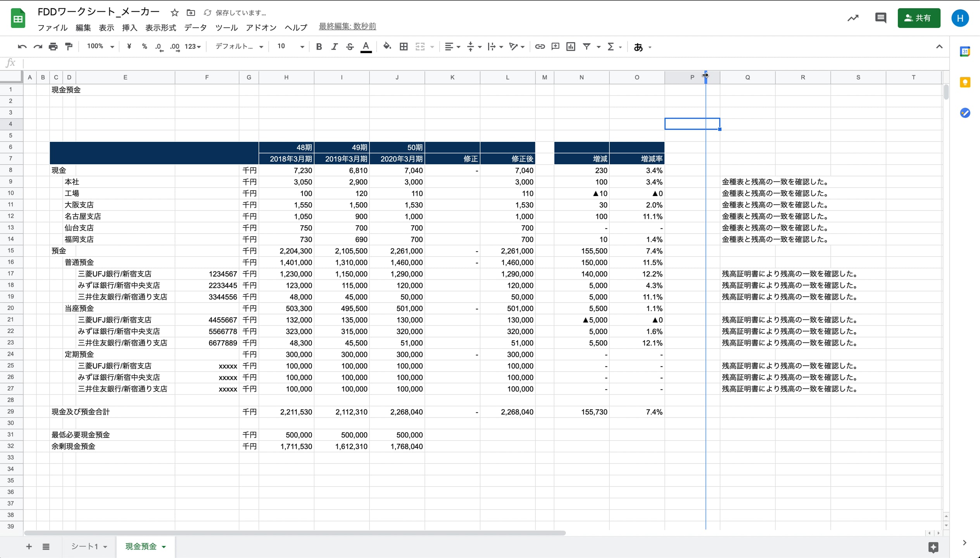Toggle bold formatting

pyautogui.click(x=319, y=47)
